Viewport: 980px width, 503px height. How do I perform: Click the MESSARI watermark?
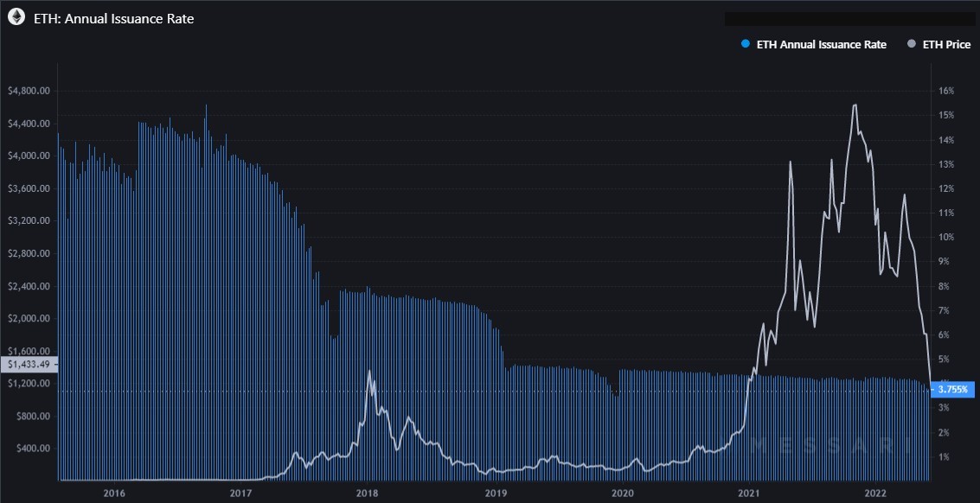830,445
